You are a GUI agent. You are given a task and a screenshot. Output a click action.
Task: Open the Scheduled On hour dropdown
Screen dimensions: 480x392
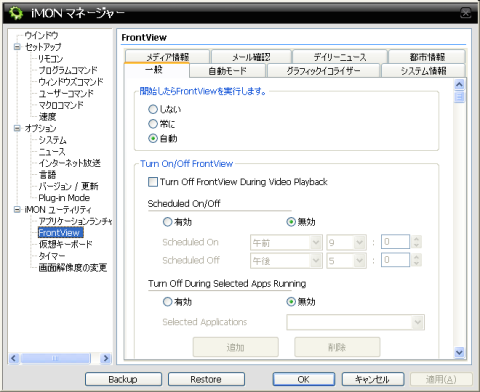(359, 242)
